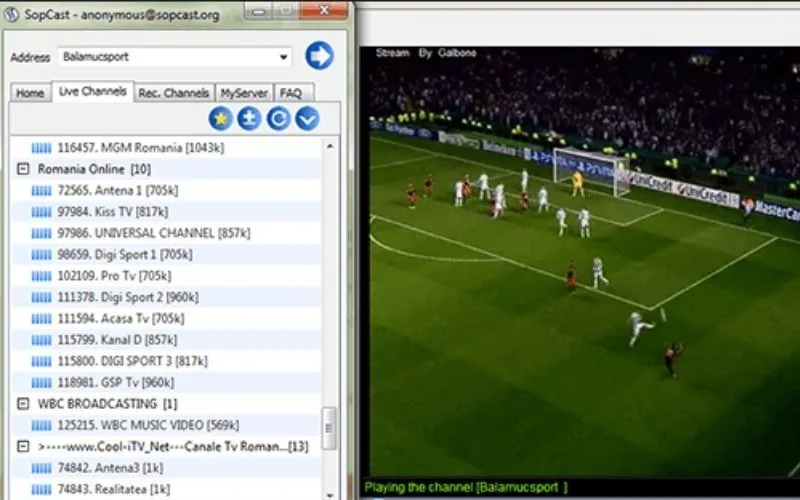Refresh the channel list with circular arrow
The width and height of the screenshot is (800, 500).
279,119
